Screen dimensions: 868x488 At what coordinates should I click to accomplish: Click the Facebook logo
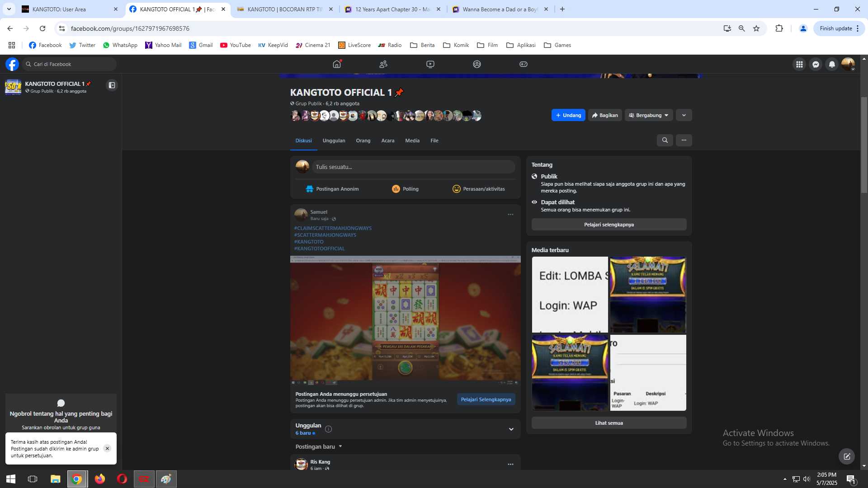[12, 64]
